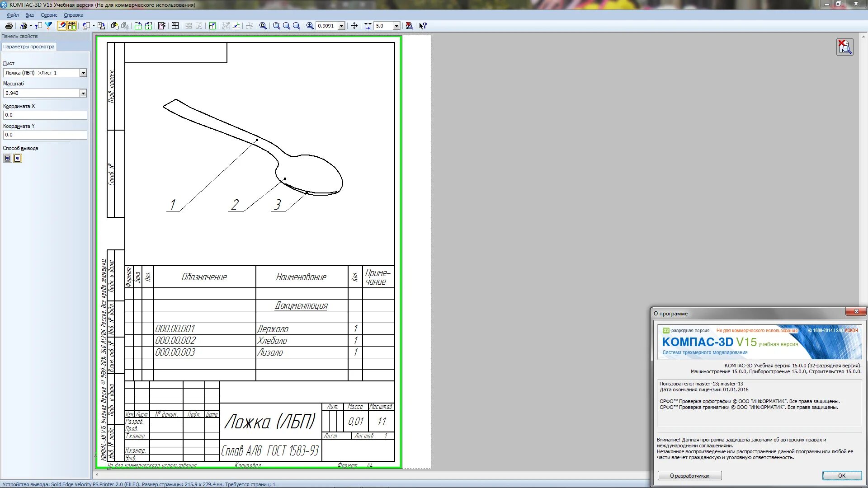Open the Файл menu
The image size is (868, 488).
click(x=13, y=15)
